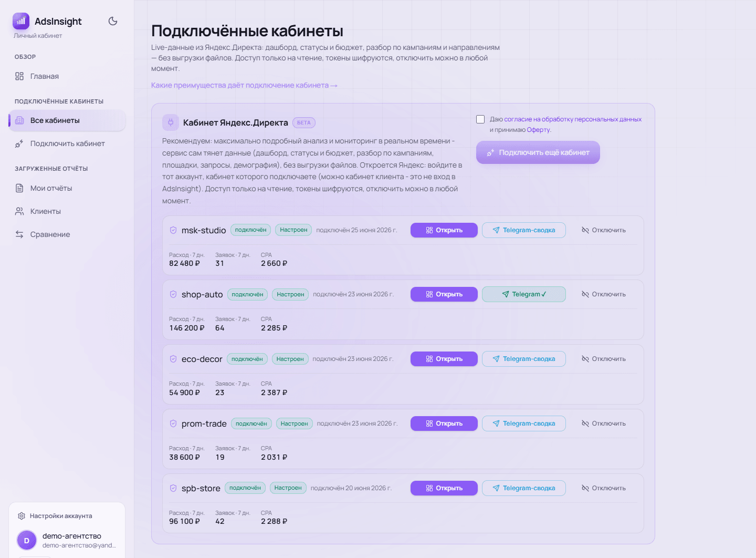Click the CPA value 2 387 ₽
Viewport: 756px width, 558px height.
coord(274,392)
